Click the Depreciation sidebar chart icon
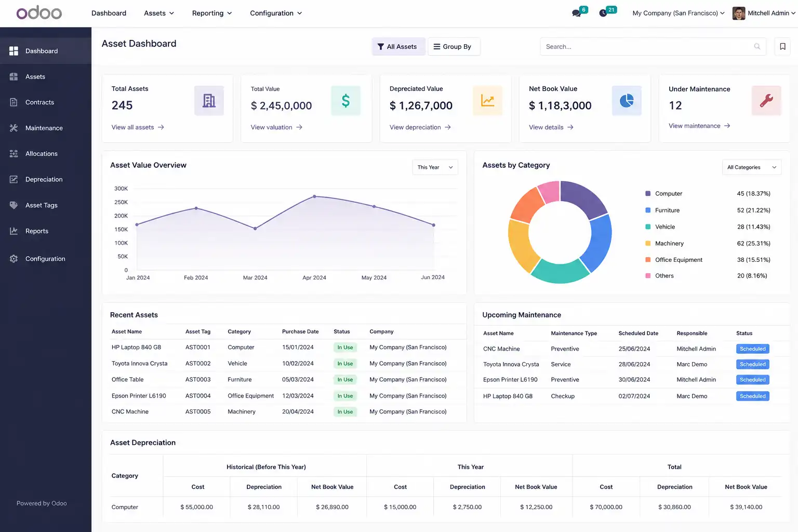Viewport: 798px width, 532px height. pos(14,179)
